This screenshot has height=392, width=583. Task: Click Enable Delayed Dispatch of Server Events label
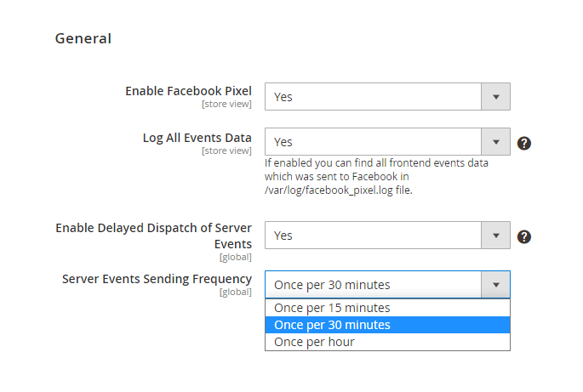pos(153,236)
